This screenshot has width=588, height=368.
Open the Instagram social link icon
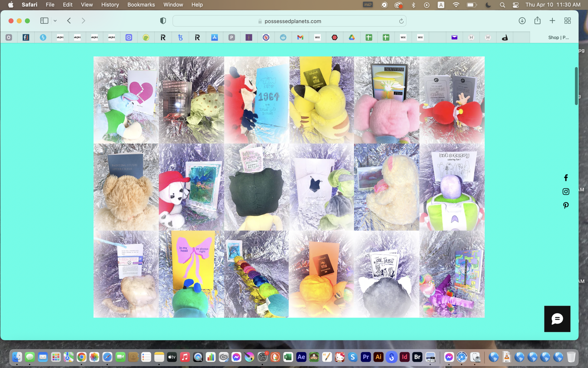tap(566, 192)
